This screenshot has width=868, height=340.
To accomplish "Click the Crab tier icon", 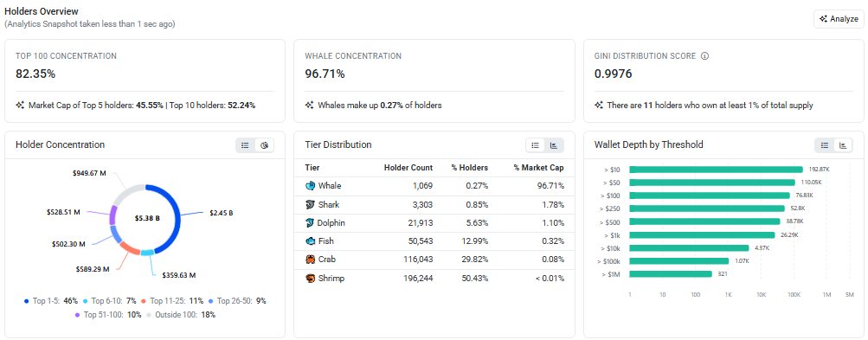I will (310, 260).
